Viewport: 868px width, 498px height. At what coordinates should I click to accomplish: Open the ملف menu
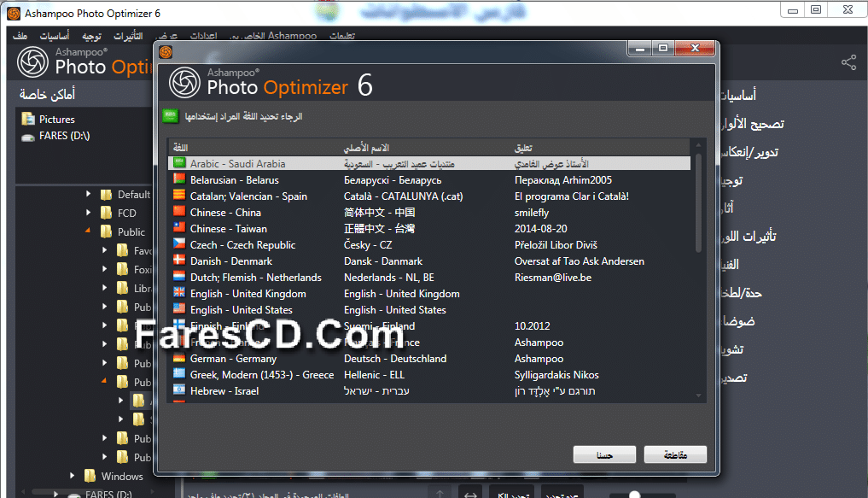click(x=20, y=36)
